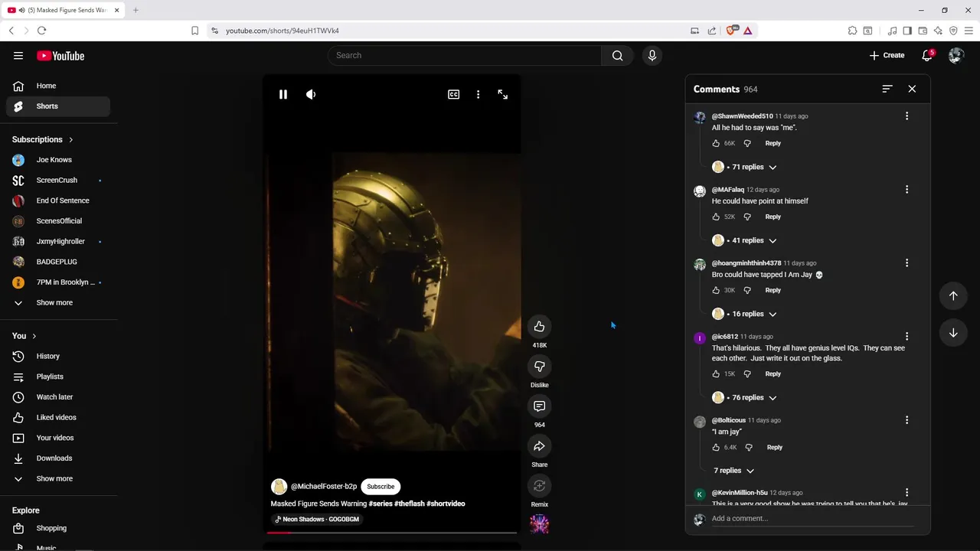Image resolution: width=980 pixels, height=551 pixels.
Task: Show more subscriptions below 7PM in Brooklyn
Action: (58, 303)
